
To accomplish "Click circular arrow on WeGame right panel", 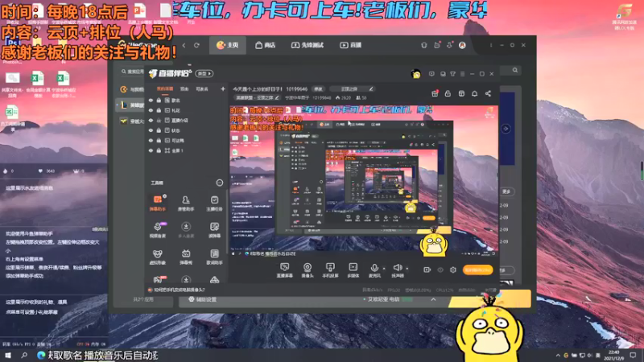I will (506, 129).
